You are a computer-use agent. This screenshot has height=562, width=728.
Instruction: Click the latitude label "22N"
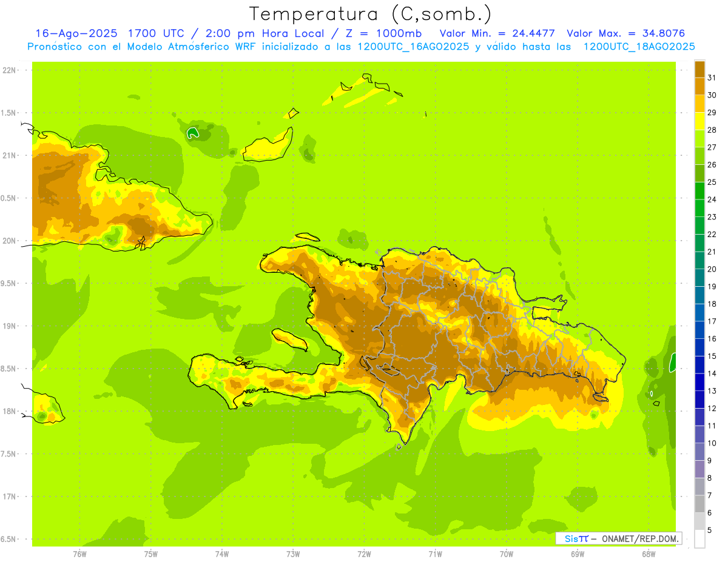[x=10, y=70]
